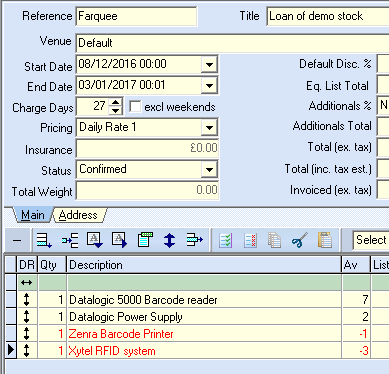Screen dimensions: 389x374
Task: Click the copy pages toolbar icon
Action: [x=274, y=240]
